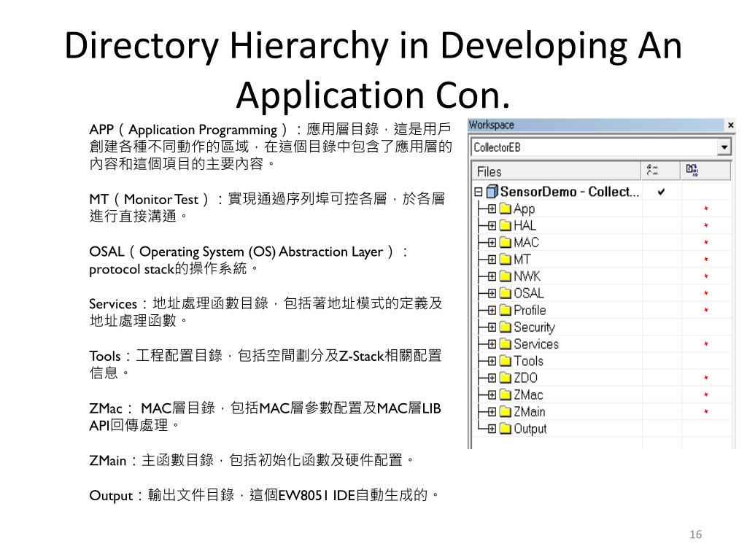
Task: Click the build-options column header icon
Action: click(x=651, y=171)
